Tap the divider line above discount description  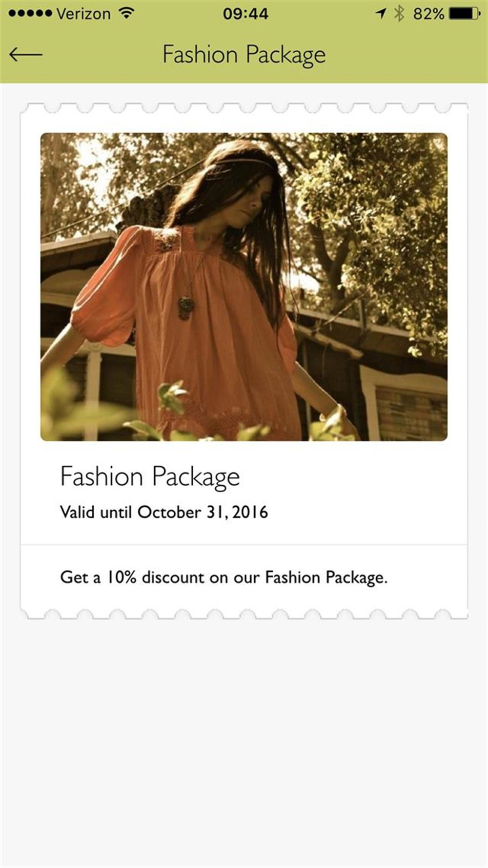tap(244, 544)
